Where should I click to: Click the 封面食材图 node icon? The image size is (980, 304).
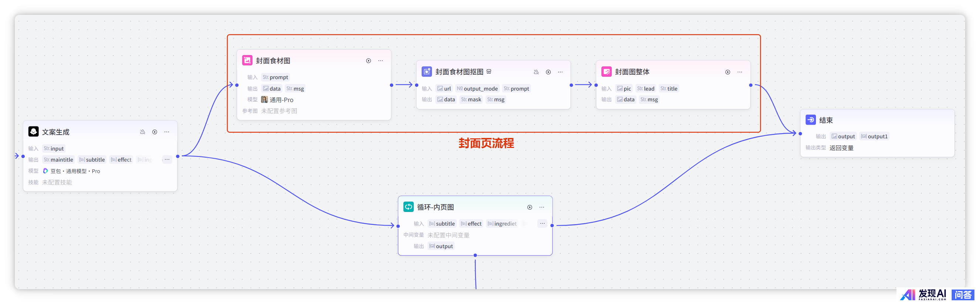click(247, 61)
